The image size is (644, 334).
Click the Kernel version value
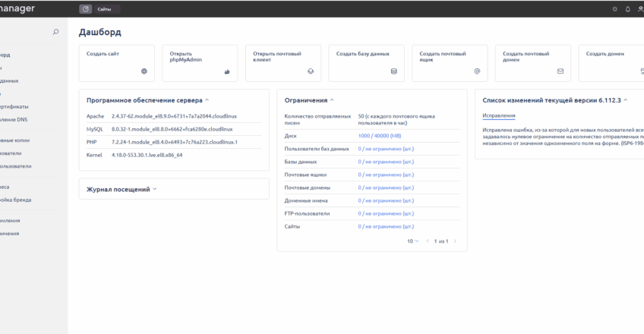tap(147, 155)
